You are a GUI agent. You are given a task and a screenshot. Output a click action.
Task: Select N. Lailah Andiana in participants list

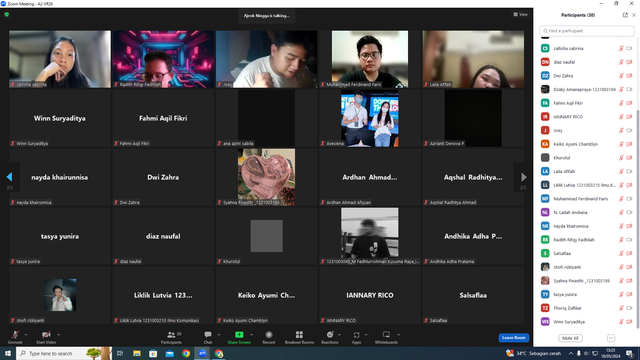click(x=586, y=212)
